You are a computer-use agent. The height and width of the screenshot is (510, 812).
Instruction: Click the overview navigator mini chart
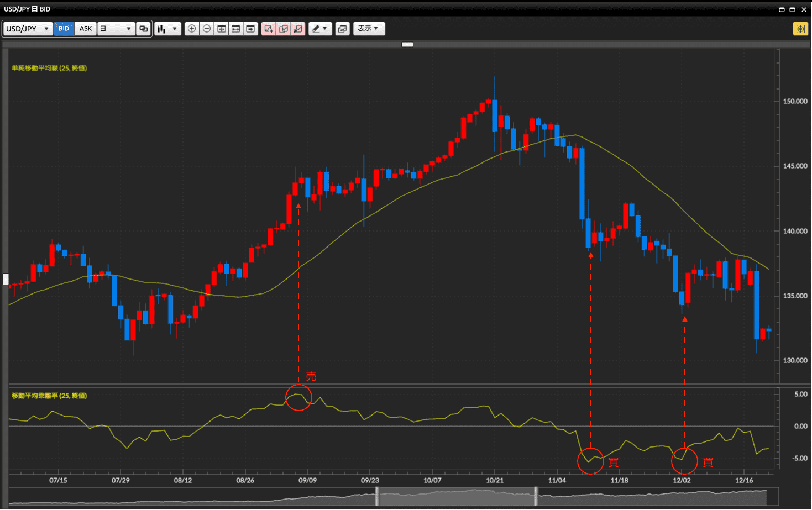point(394,496)
